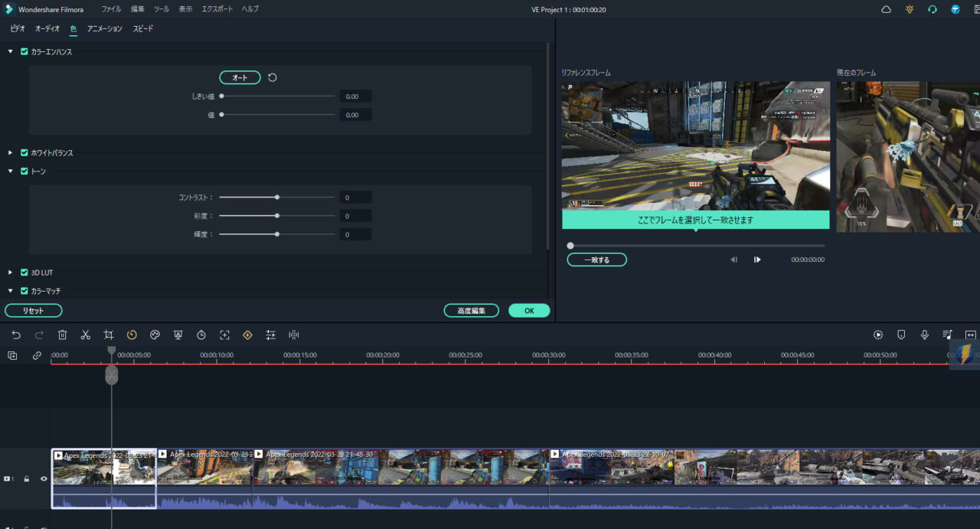Toggle the カラーエンハンス checkbox
The height and width of the screenshot is (529, 980).
pyautogui.click(x=24, y=51)
